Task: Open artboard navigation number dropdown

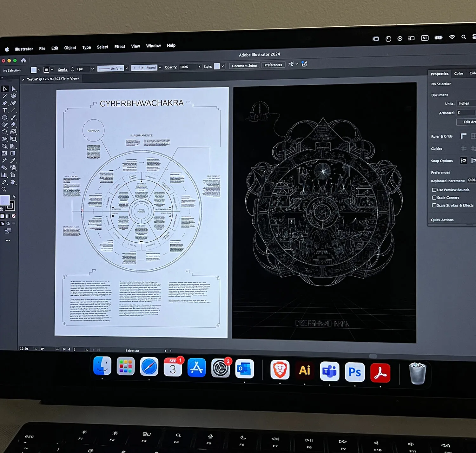Action: [x=87, y=350]
